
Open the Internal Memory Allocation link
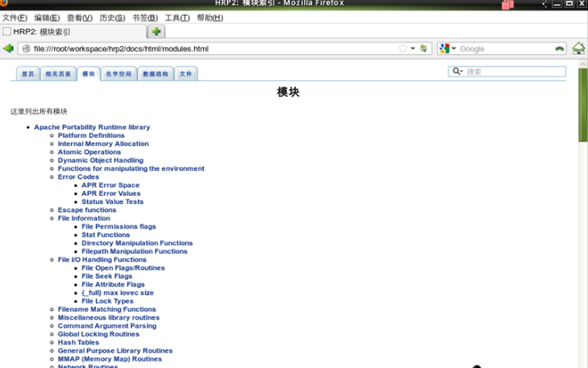click(103, 143)
